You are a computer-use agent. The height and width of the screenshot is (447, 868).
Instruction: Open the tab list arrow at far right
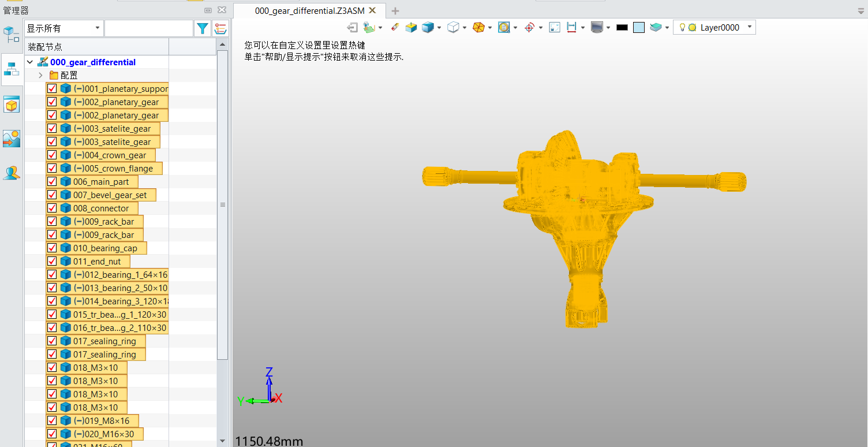[x=861, y=11]
